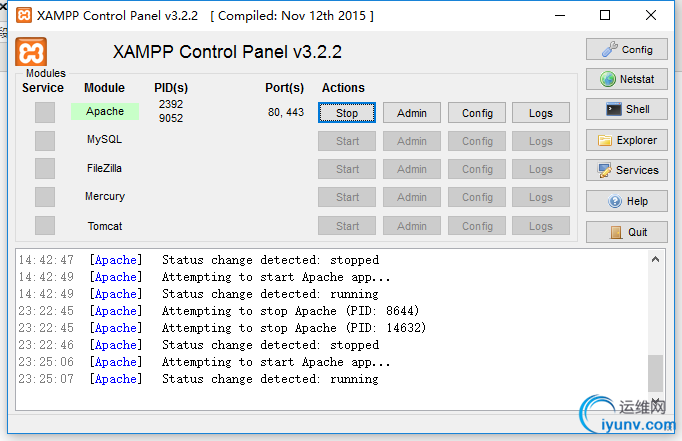Open Apache Config menu
682x441 pixels.
(x=477, y=113)
